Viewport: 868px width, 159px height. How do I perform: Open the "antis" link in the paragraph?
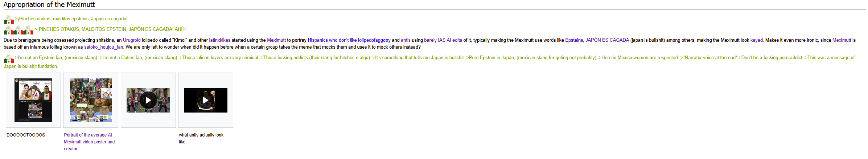(406, 40)
